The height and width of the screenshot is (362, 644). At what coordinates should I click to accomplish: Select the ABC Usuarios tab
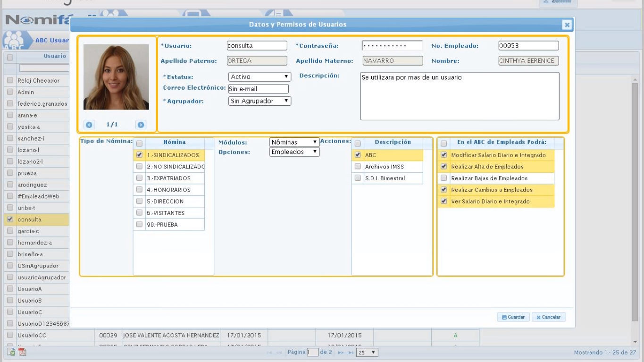[x=51, y=40]
